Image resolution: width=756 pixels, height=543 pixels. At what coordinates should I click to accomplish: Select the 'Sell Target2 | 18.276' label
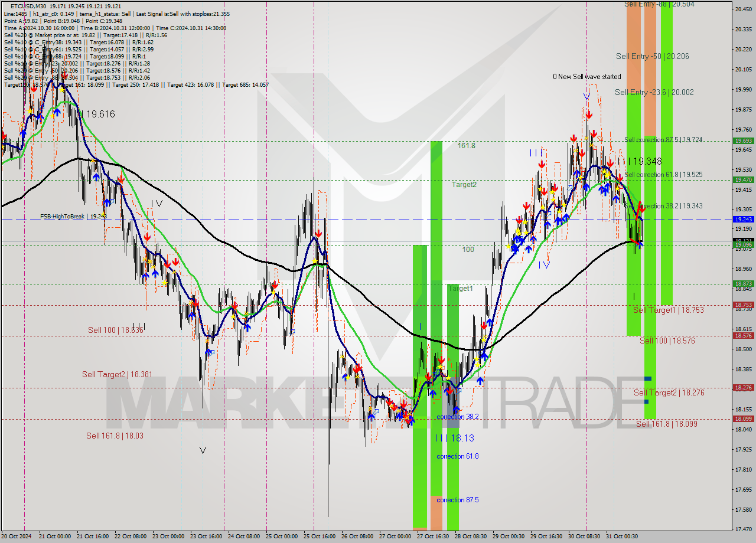click(669, 392)
